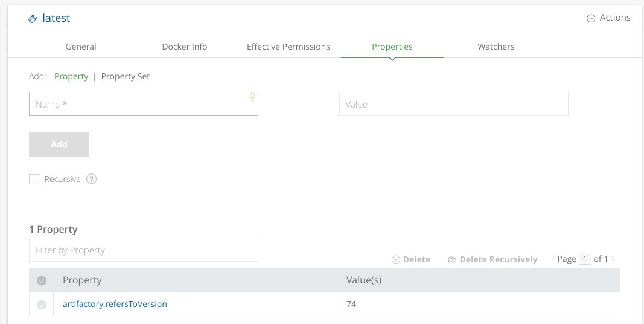
Task: Click the key icon in the Name field
Action: [x=253, y=98]
